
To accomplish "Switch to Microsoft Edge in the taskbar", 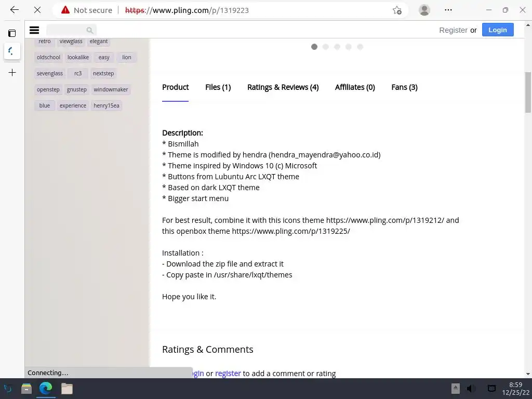I will pyautogui.click(x=46, y=388).
